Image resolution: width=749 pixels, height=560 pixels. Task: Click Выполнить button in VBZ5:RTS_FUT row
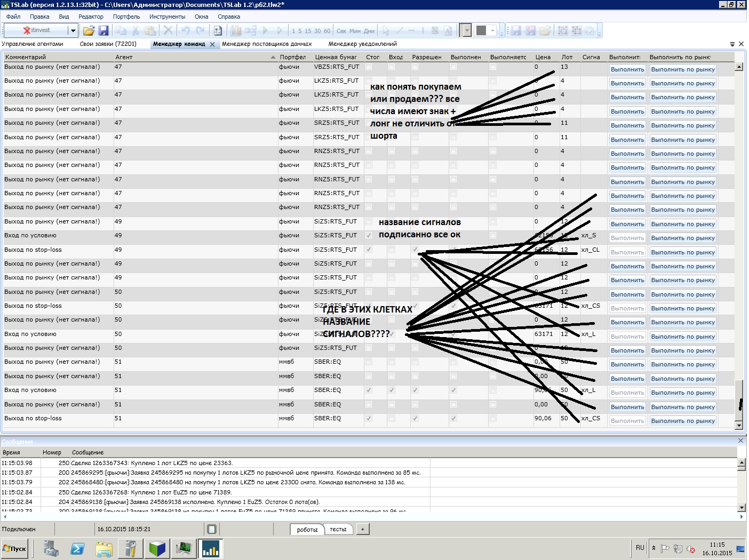point(627,69)
